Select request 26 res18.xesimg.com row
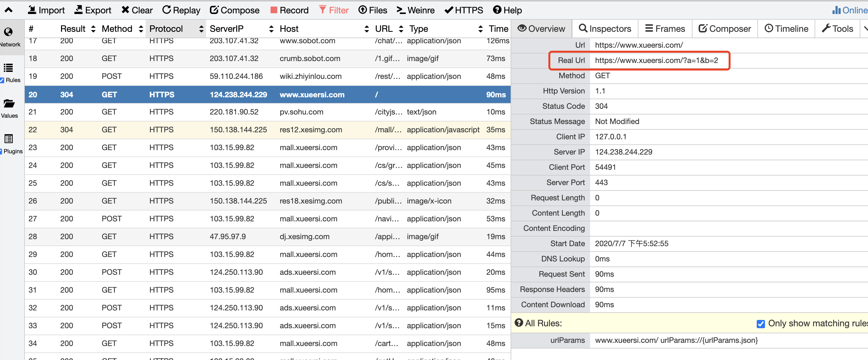Viewport: 868px width, 360px height. (x=267, y=201)
